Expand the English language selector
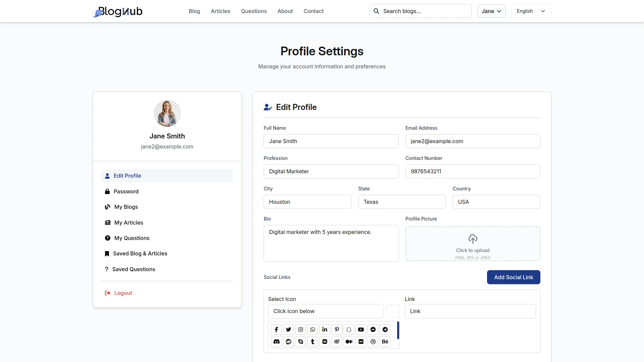This screenshot has height=362, width=644. [531, 11]
